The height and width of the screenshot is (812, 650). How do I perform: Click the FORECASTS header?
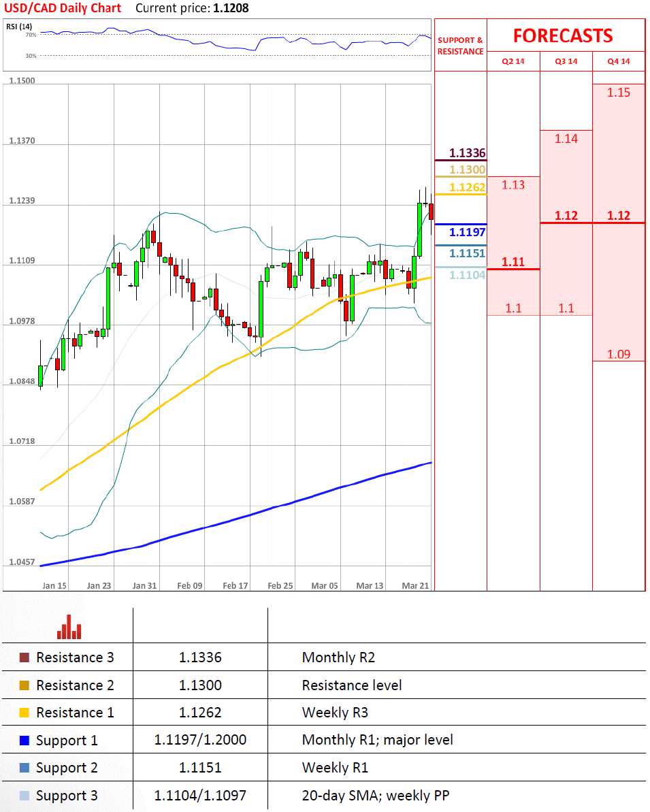pos(563,35)
